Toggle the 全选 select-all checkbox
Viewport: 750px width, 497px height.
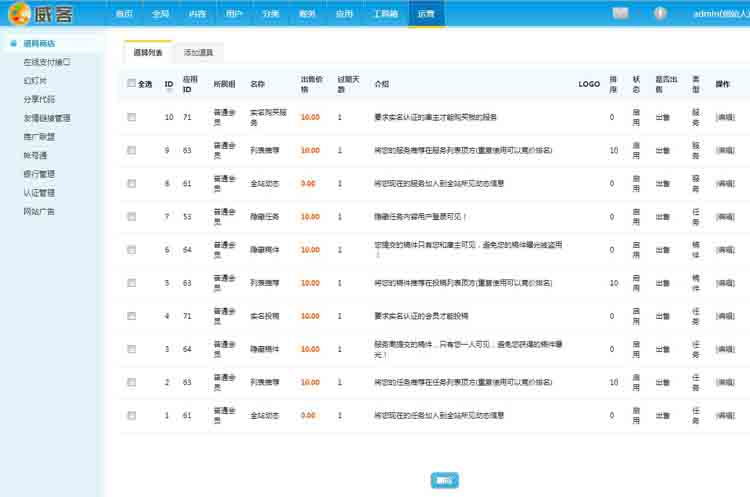coord(132,84)
